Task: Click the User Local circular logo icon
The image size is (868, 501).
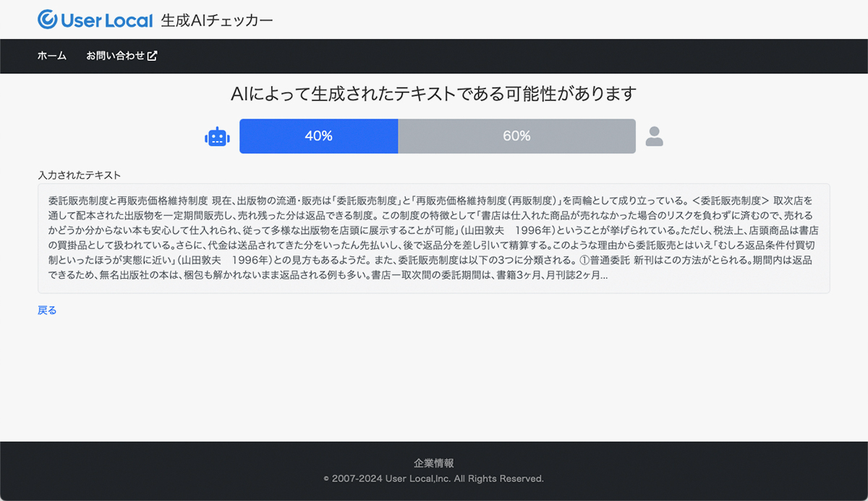Action: (x=48, y=20)
